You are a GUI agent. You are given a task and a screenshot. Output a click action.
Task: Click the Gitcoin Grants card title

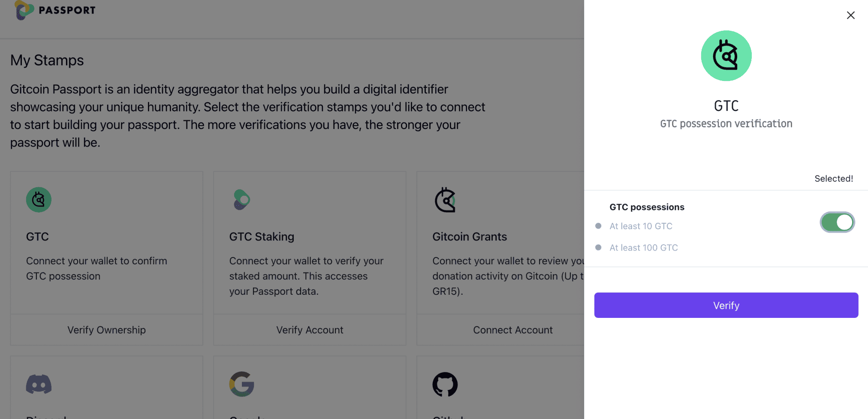470,236
